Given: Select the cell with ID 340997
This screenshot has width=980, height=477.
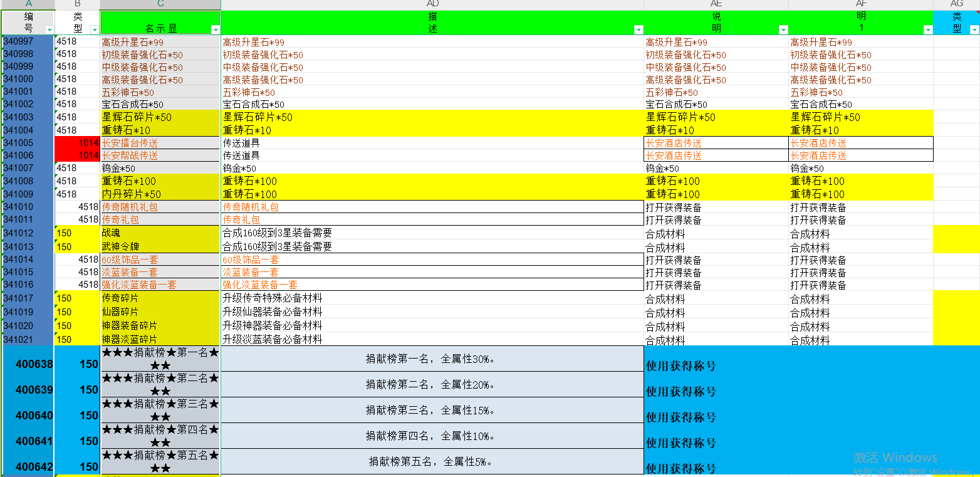Looking at the screenshot, I should point(28,42).
